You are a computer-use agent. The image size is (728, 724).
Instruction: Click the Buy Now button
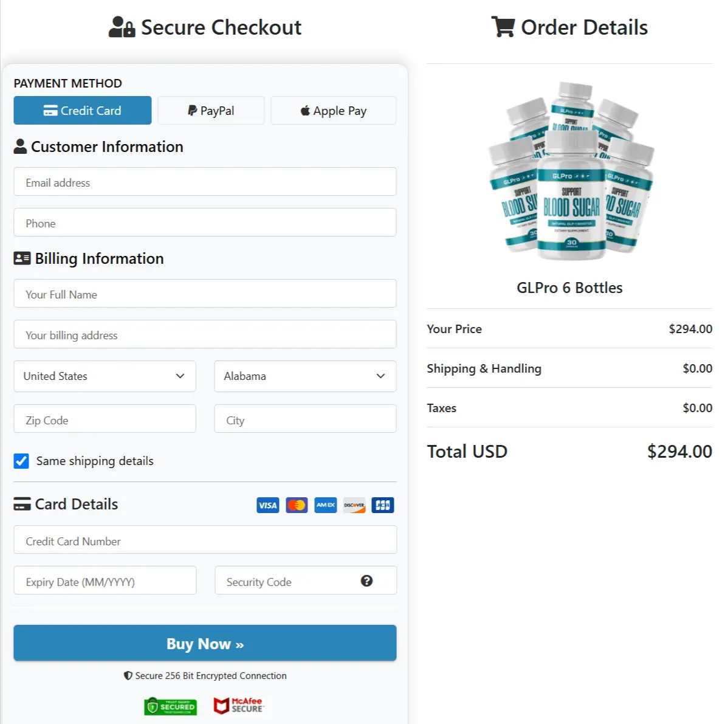(205, 643)
